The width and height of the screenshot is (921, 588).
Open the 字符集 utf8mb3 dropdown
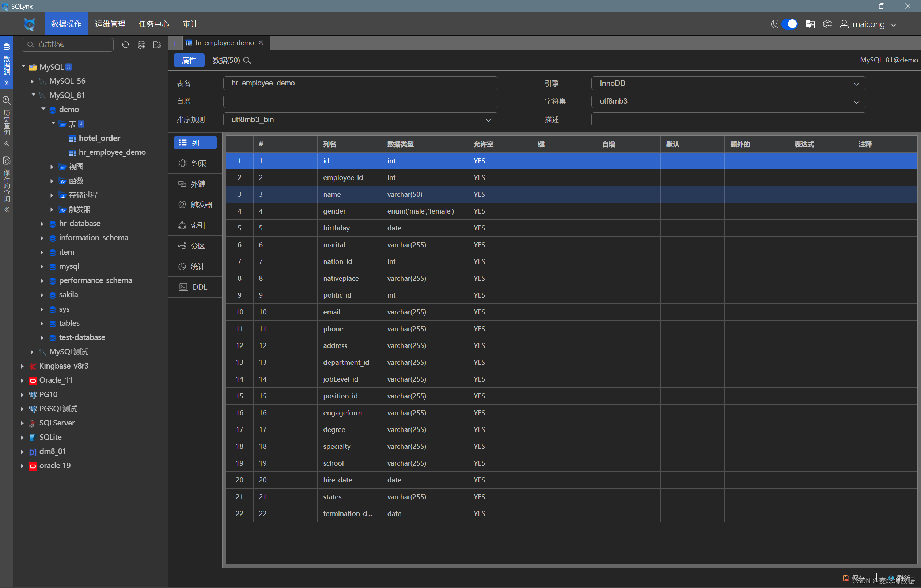coord(728,101)
